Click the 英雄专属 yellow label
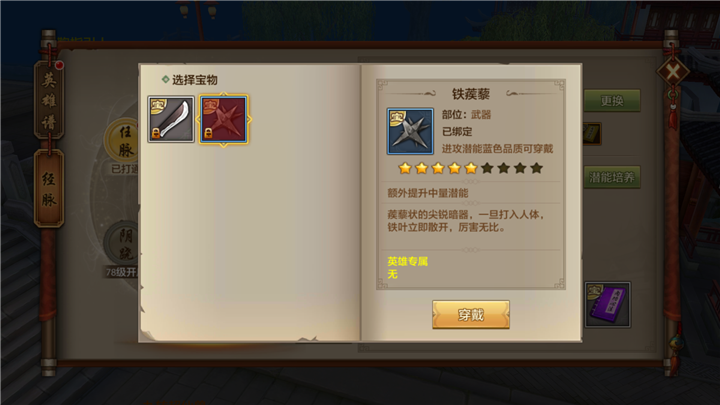The width and height of the screenshot is (720, 405). pos(408,261)
